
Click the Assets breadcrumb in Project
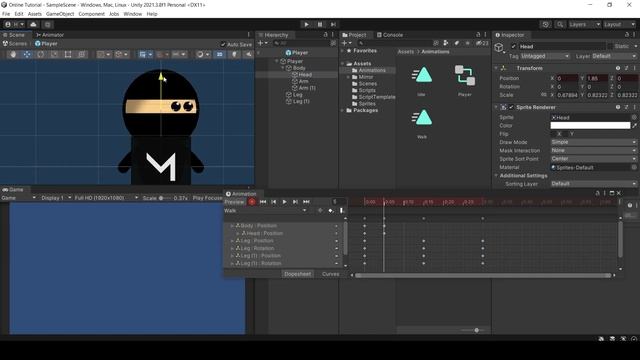pos(406,52)
